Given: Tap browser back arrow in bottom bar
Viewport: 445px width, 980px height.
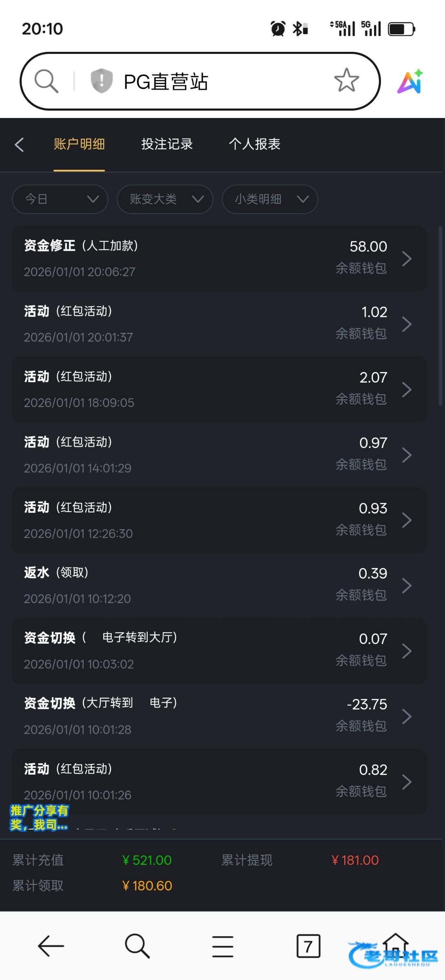Looking at the screenshot, I should 51,946.
